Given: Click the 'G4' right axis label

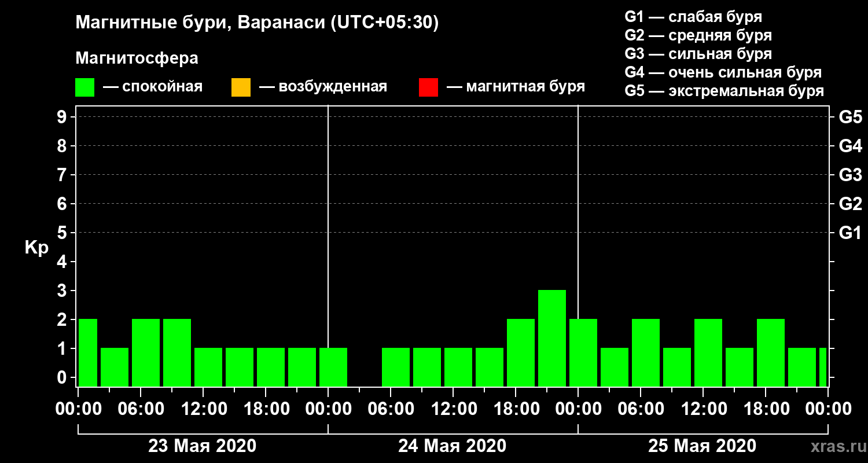Looking at the screenshot, I should (x=850, y=146).
